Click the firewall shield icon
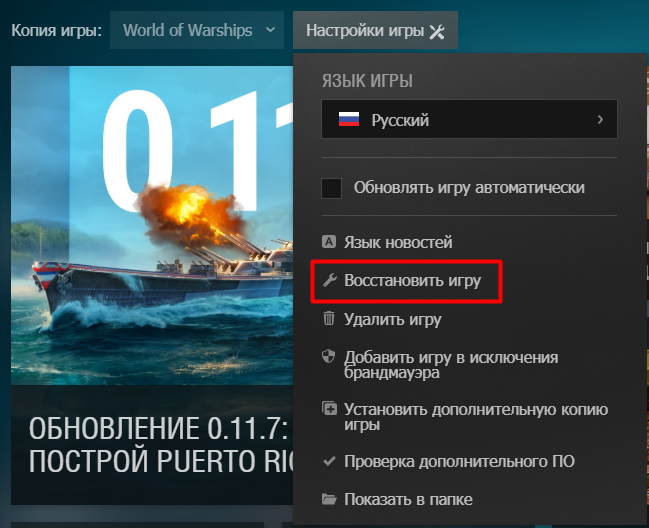 329,356
